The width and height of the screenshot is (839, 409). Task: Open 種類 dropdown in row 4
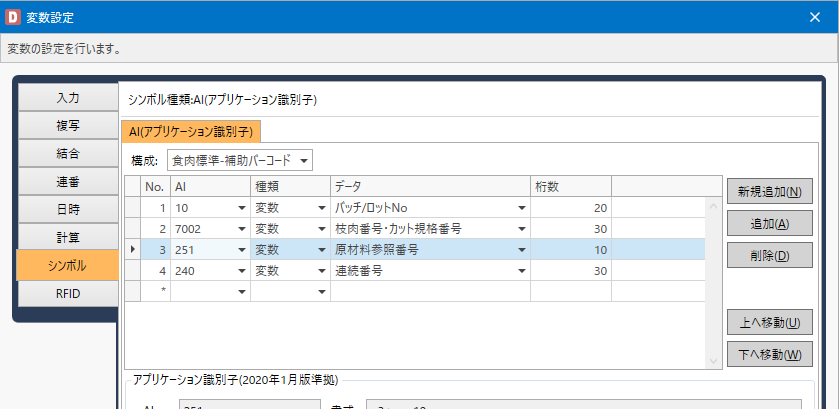coord(322,271)
